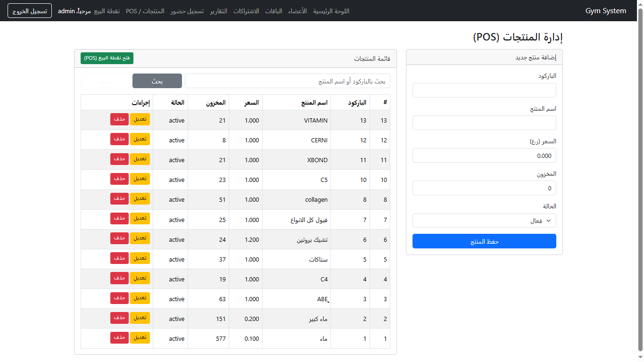Focus the الباركود barcode input field
This screenshot has height=362, width=644.
coord(484,90)
